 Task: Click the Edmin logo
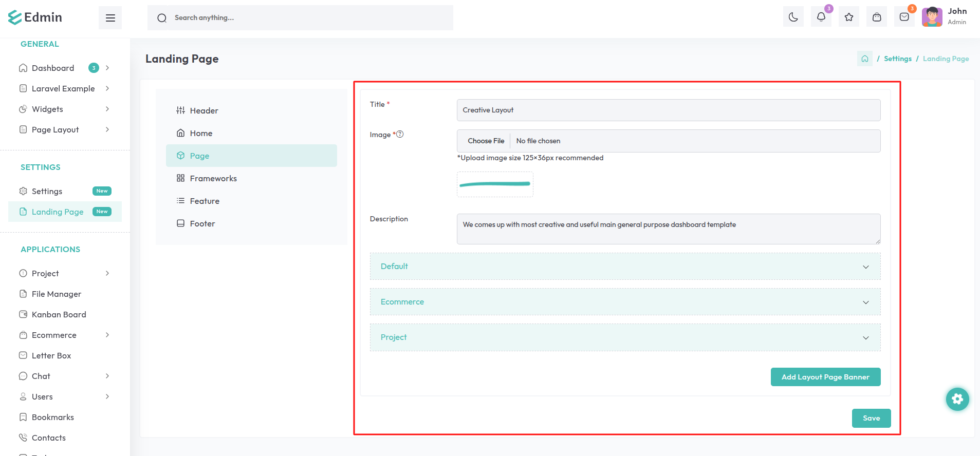pos(35,17)
